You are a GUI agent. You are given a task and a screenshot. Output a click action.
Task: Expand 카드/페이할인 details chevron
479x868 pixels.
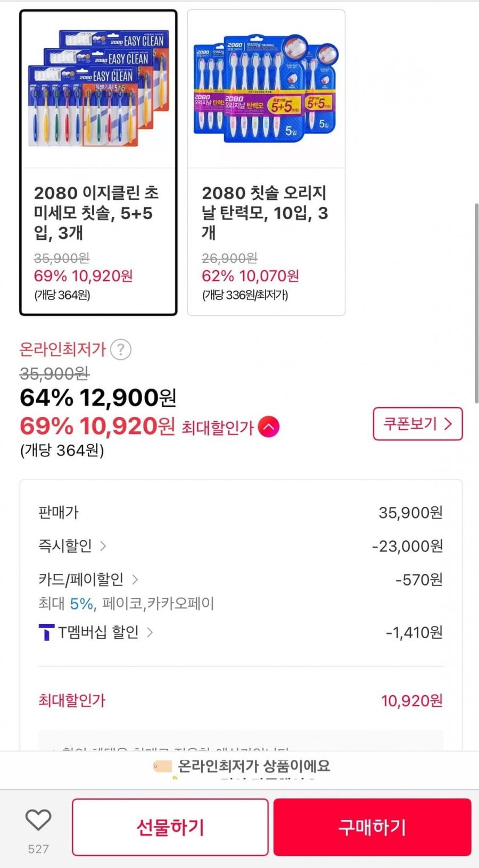coord(135,579)
